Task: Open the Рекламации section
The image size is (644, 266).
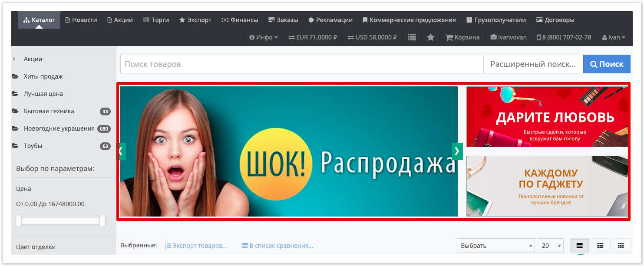Action: click(330, 20)
